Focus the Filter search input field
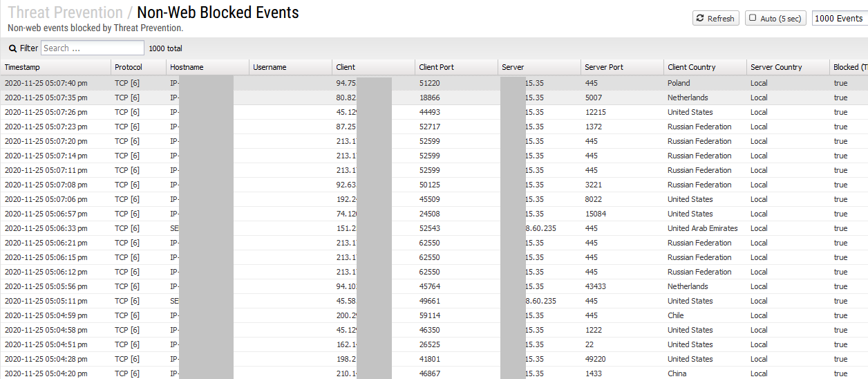 click(93, 48)
